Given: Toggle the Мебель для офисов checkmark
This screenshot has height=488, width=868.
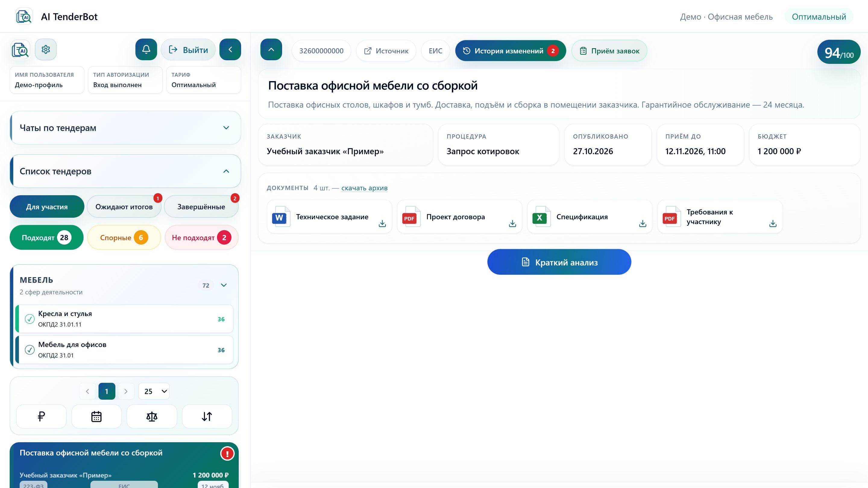Looking at the screenshot, I should click(30, 349).
